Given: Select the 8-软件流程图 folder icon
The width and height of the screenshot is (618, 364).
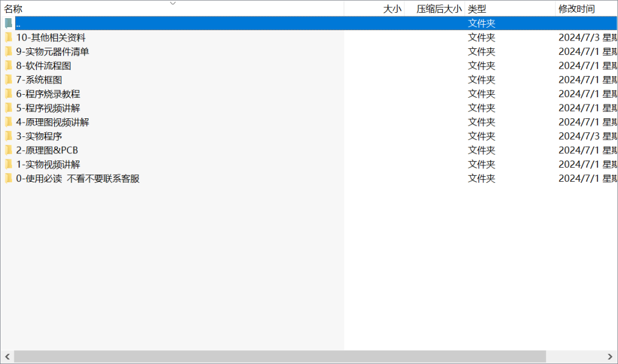Looking at the screenshot, I should tap(8, 66).
